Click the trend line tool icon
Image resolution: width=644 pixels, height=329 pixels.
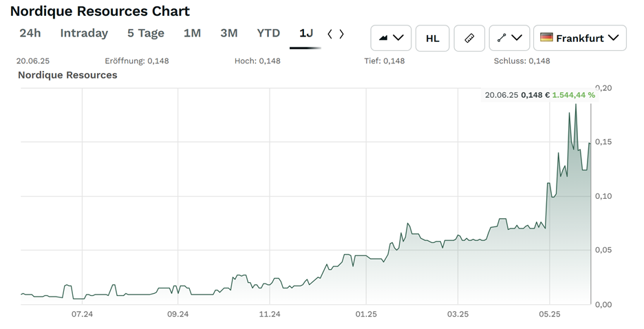tap(502, 38)
